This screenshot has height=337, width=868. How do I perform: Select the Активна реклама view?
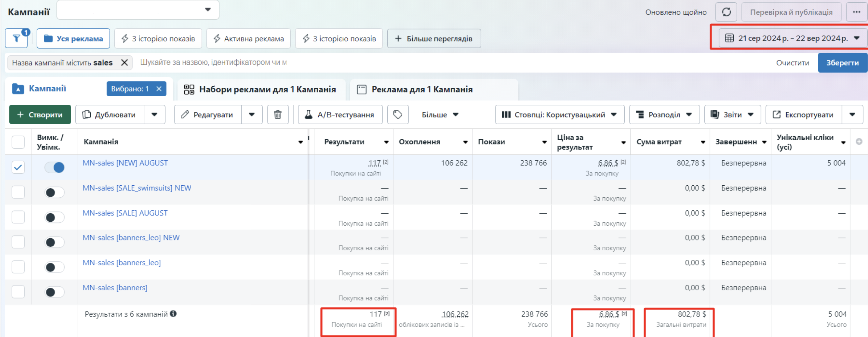pyautogui.click(x=249, y=39)
